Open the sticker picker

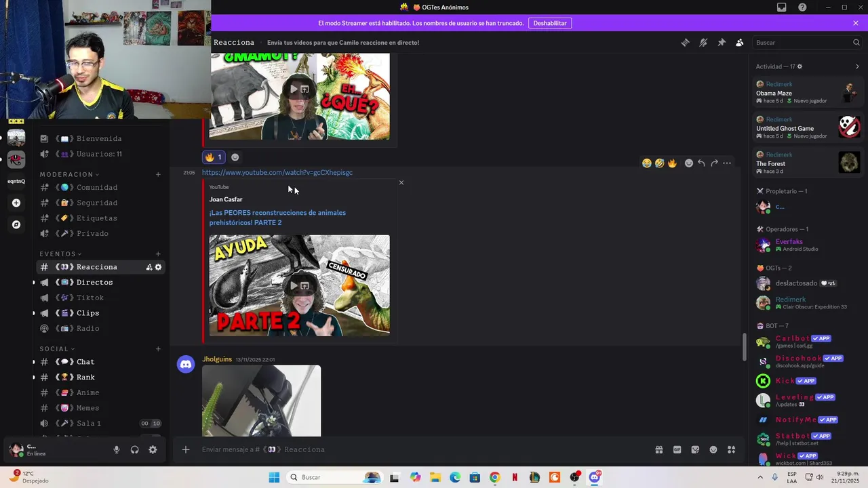tap(695, 449)
